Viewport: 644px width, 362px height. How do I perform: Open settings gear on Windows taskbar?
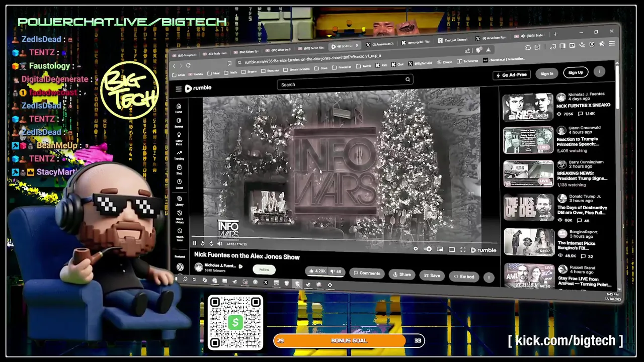coord(330,285)
